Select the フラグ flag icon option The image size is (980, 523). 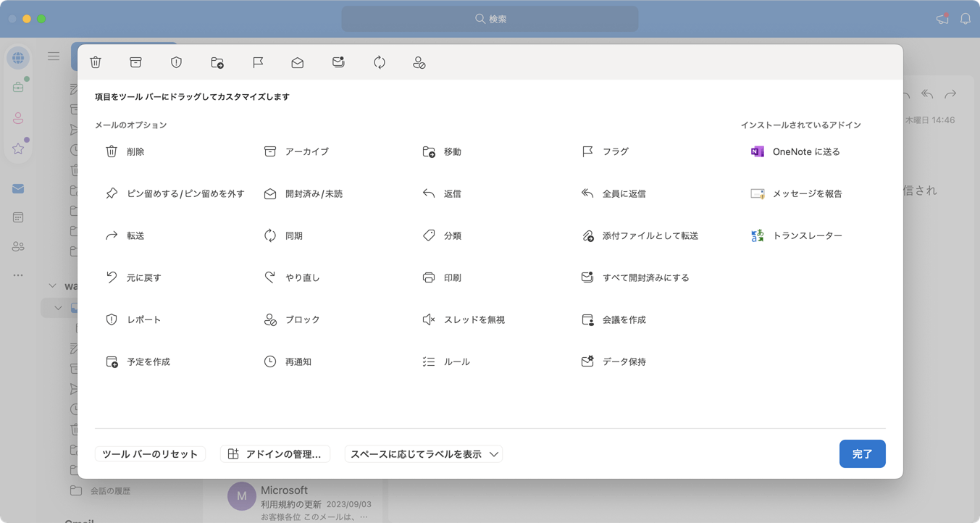click(605, 151)
